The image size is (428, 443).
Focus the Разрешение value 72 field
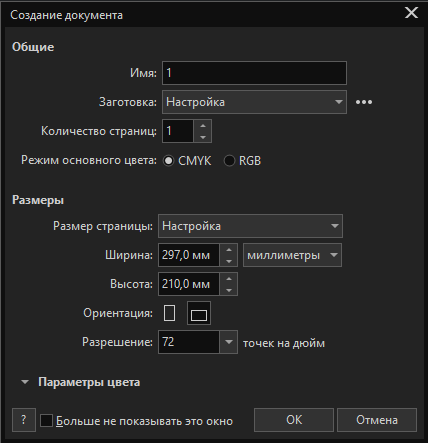point(189,342)
